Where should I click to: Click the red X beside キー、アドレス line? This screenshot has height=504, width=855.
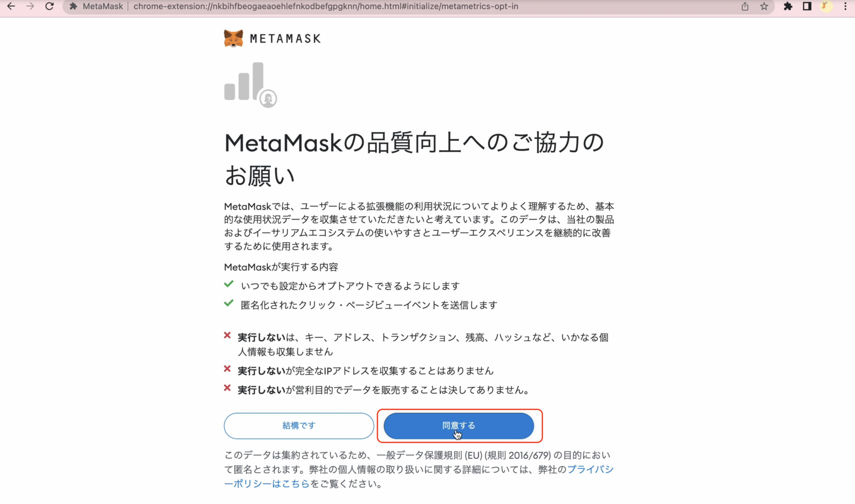coord(227,335)
